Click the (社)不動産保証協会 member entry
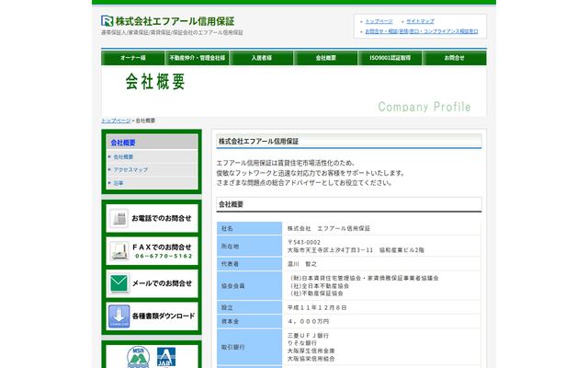 coord(317,293)
